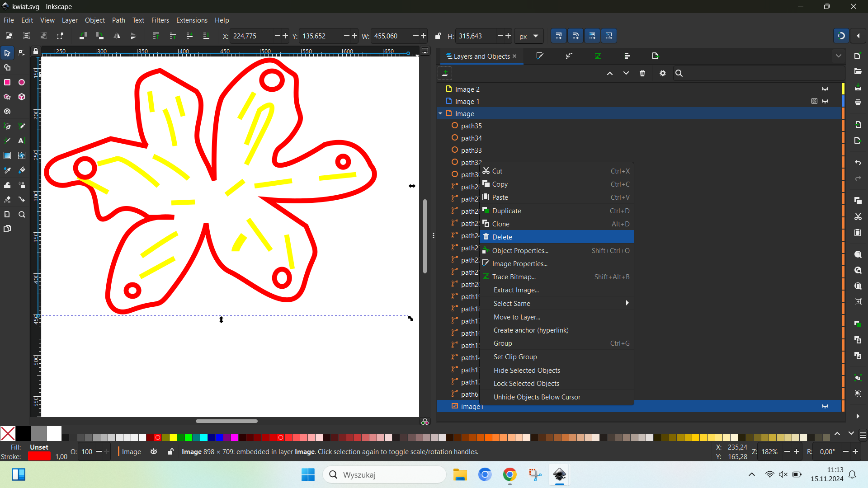Open docked dialogs chevron menu
The width and height of the screenshot is (868, 488).
point(839,56)
